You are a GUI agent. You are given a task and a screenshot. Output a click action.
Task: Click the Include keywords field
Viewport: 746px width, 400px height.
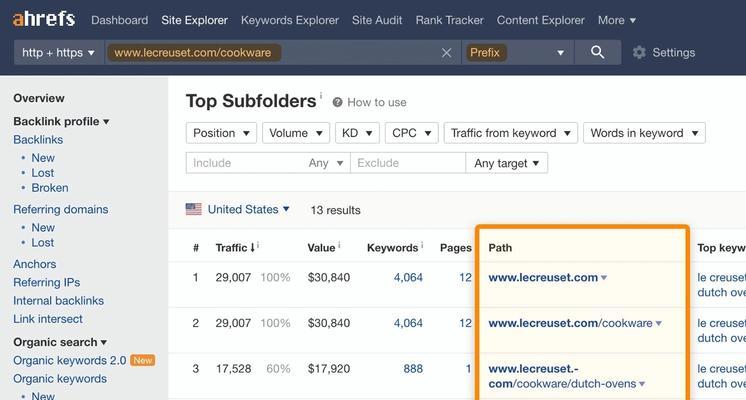[245, 163]
